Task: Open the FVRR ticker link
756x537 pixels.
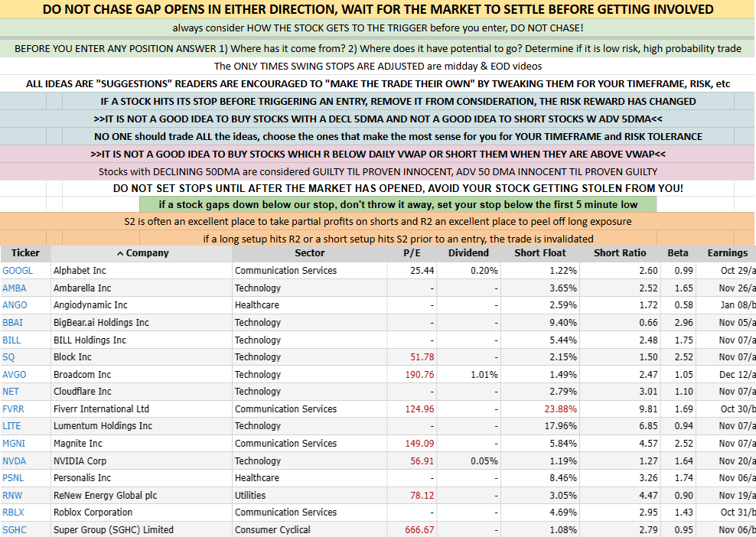Action: coord(15,408)
